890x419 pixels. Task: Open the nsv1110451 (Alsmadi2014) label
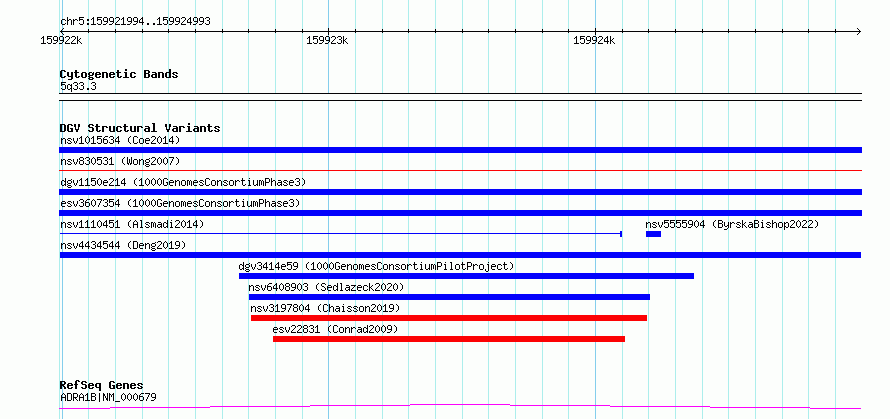[132, 224]
